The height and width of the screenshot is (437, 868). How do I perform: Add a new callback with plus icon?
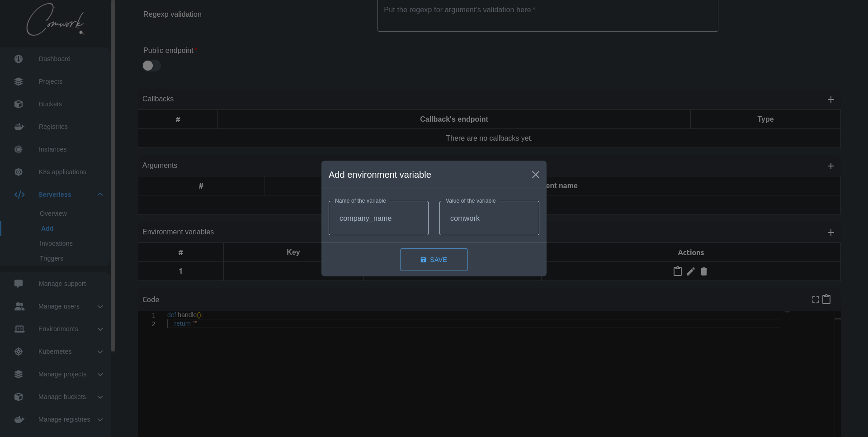pyautogui.click(x=831, y=100)
